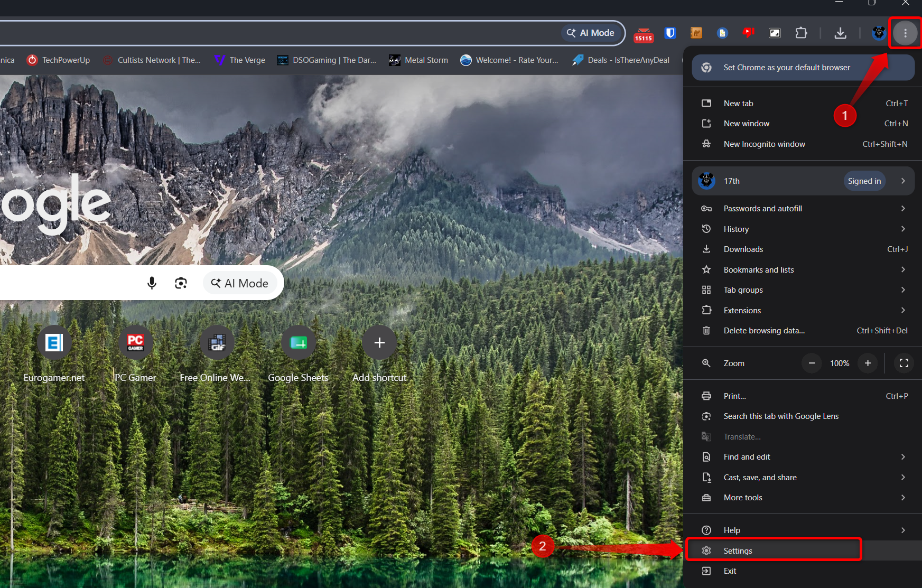
Task: Expand the History submenu
Action: 803,229
